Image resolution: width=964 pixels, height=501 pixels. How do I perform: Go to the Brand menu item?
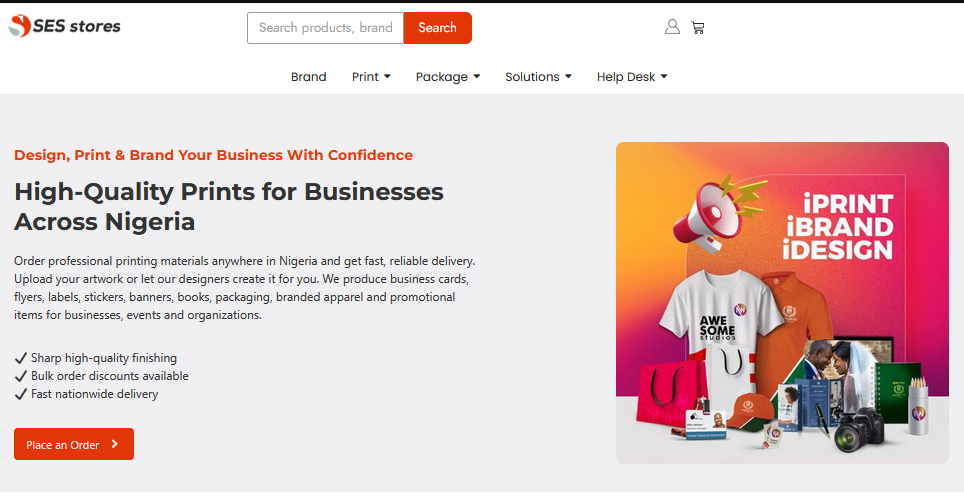(309, 77)
